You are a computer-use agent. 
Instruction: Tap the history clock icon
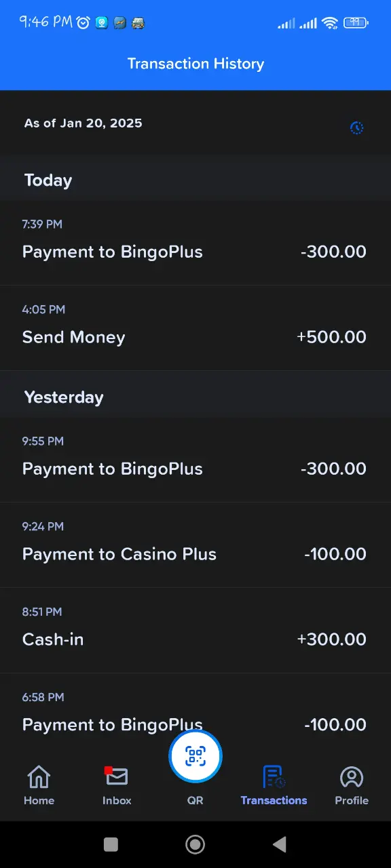(x=356, y=127)
